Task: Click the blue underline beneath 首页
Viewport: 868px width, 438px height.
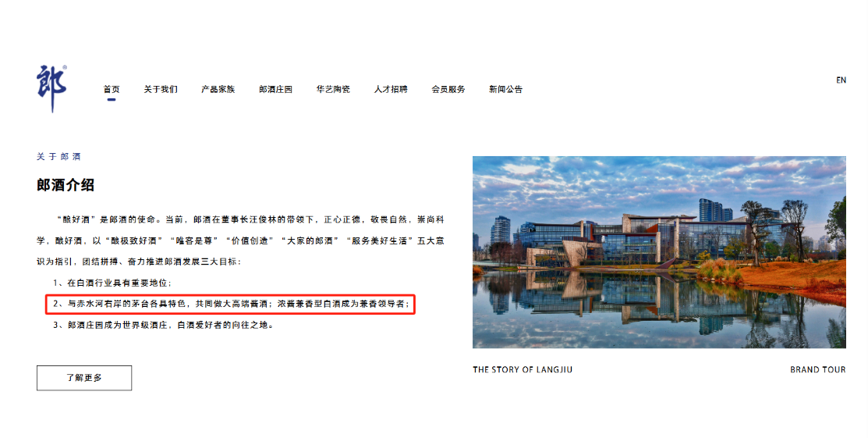Action: 112,99
